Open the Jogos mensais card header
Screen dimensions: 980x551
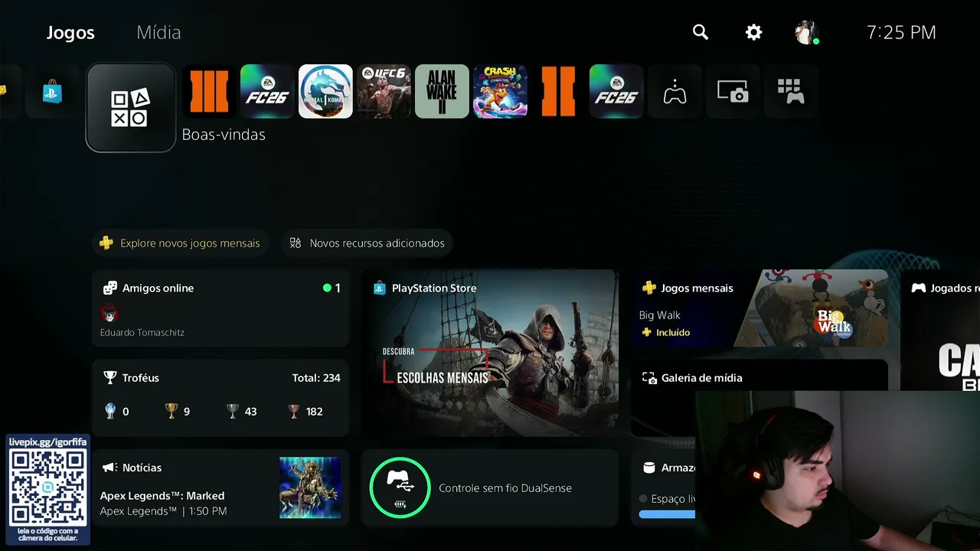tap(688, 288)
